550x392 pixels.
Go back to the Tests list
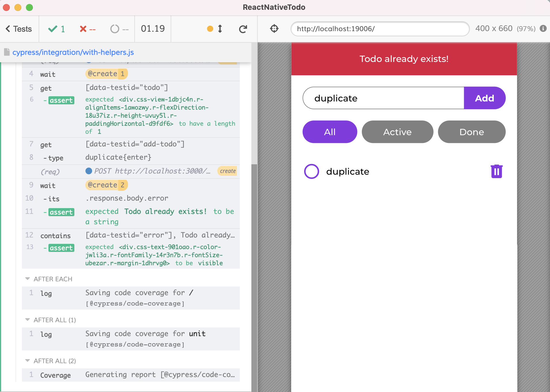[19, 29]
